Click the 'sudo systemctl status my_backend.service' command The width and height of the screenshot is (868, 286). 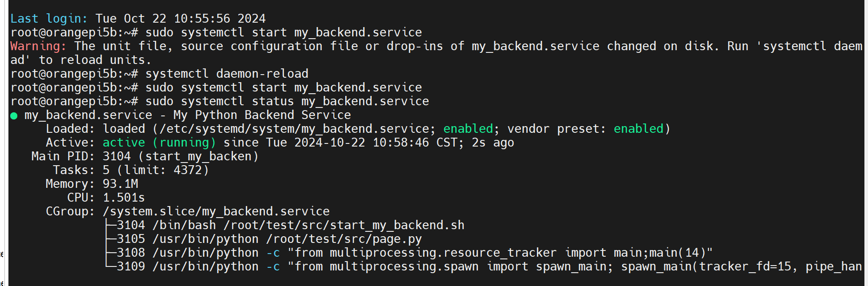(x=287, y=101)
